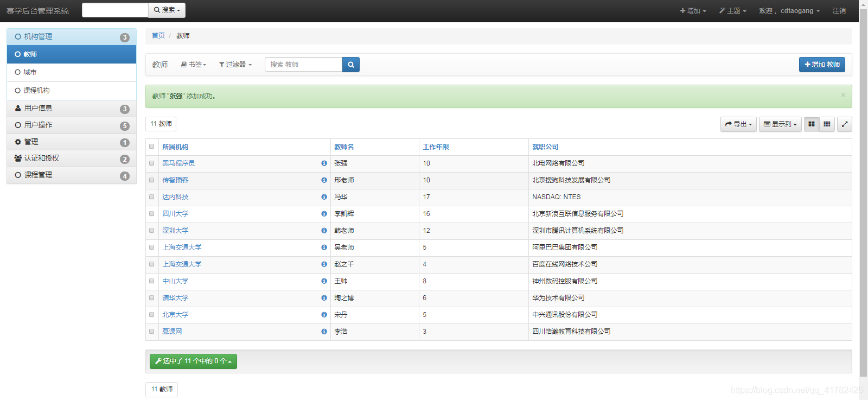Check the 张强 row checkbox
868x400 pixels.
152,163
